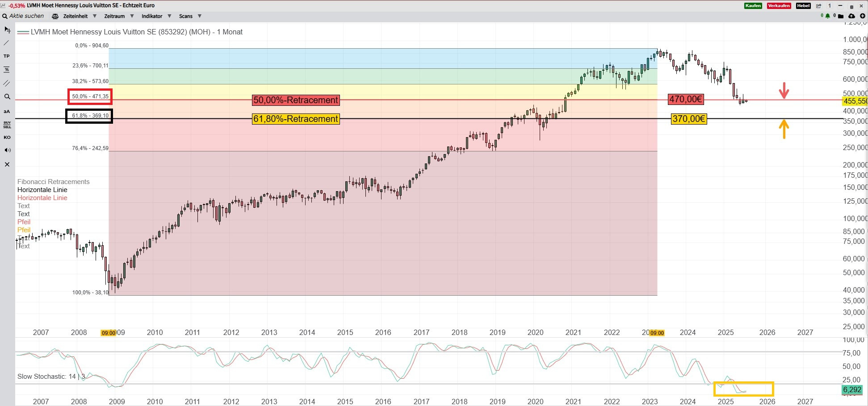Viewport: 868px width, 406px height.
Task: Toggle the speaker sound icon
Action: 7,150
